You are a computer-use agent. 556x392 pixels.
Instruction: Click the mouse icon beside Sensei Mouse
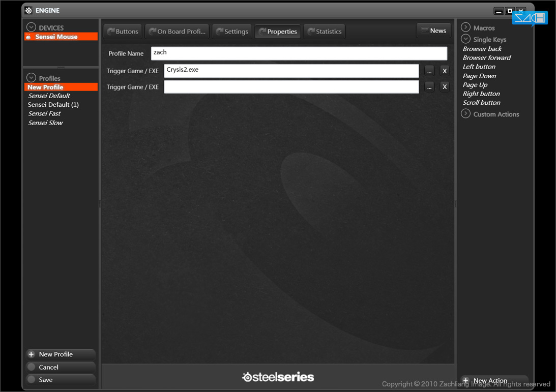click(x=28, y=37)
